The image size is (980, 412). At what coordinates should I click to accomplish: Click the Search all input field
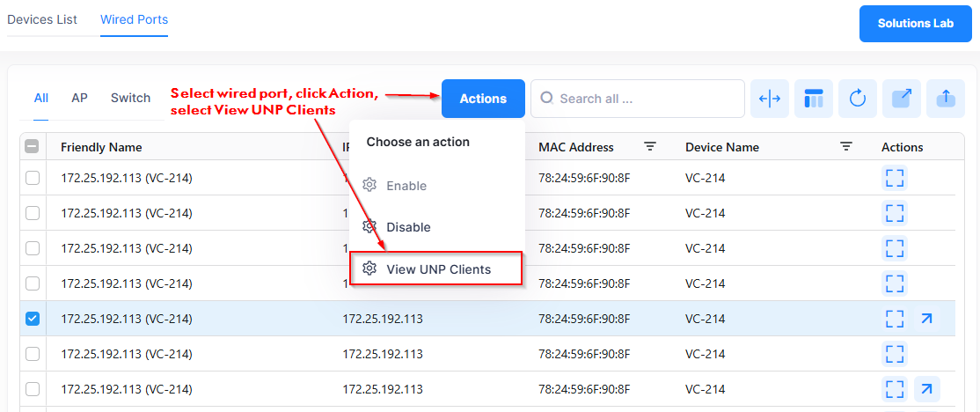647,99
